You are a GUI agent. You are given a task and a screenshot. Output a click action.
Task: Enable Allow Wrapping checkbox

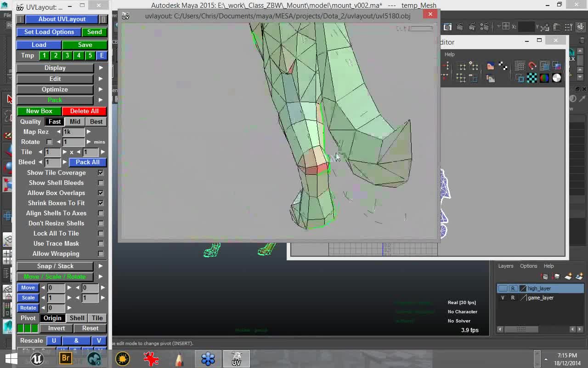click(x=101, y=253)
